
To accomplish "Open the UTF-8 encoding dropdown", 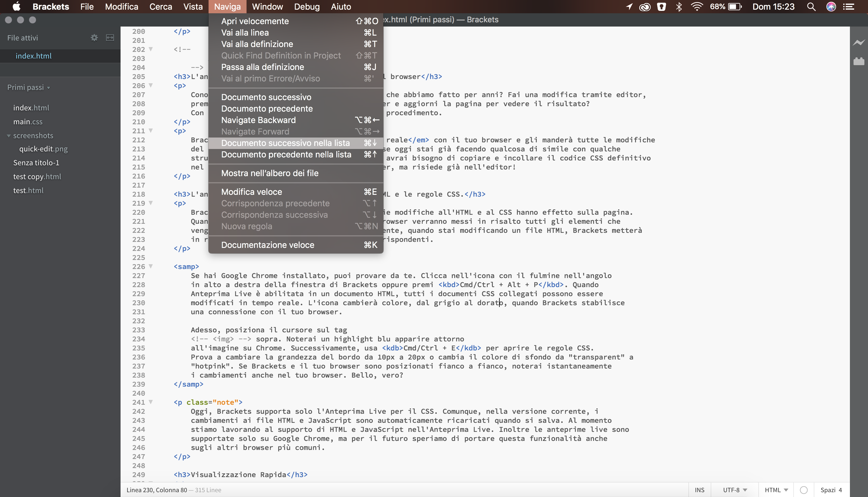I will tap(735, 490).
